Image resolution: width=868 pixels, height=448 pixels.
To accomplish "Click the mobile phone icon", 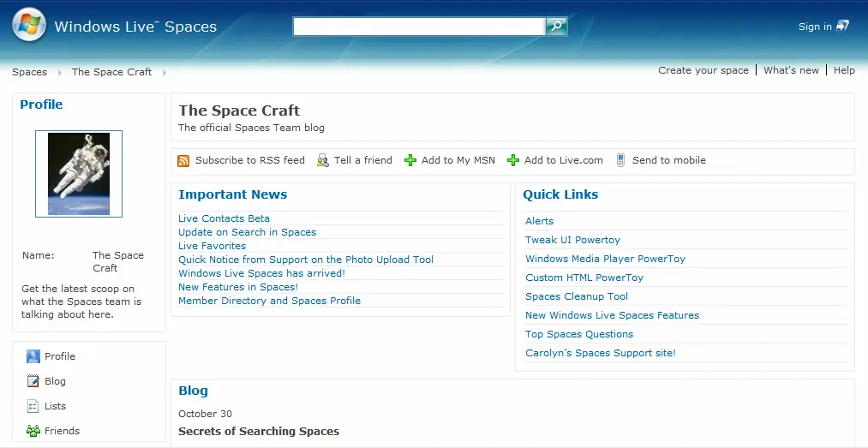I will coord(620,160).
